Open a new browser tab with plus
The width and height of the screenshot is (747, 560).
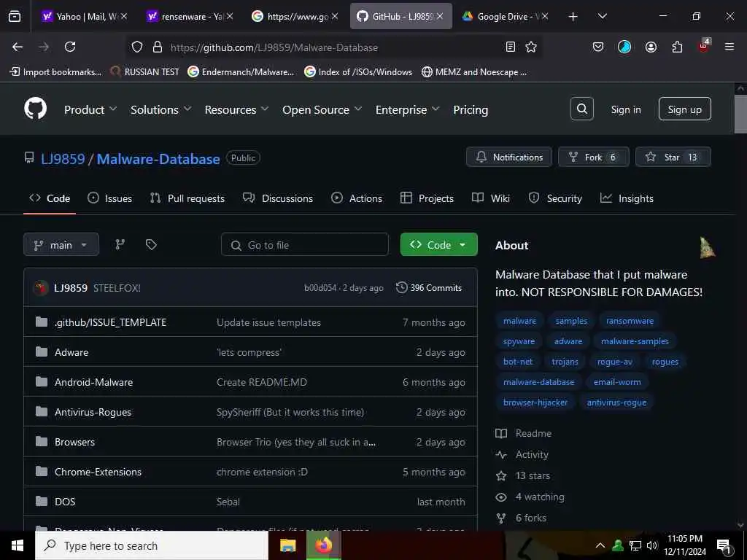573,17
